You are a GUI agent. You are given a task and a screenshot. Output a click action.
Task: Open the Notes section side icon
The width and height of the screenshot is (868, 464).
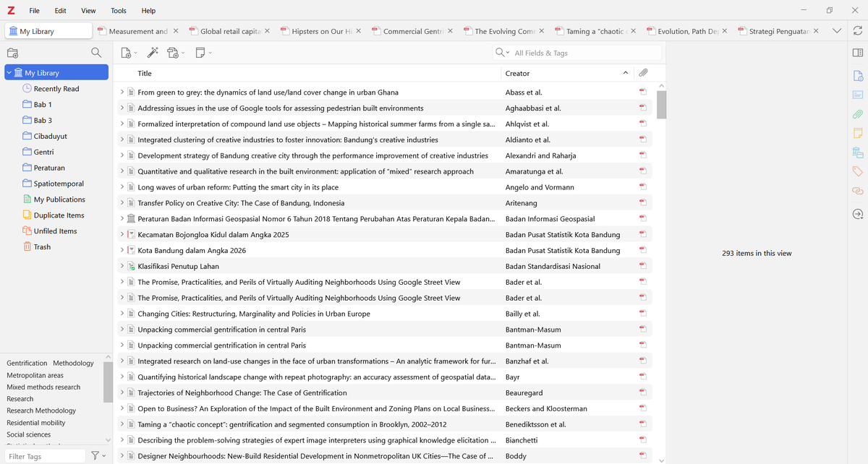click(858, 133)
